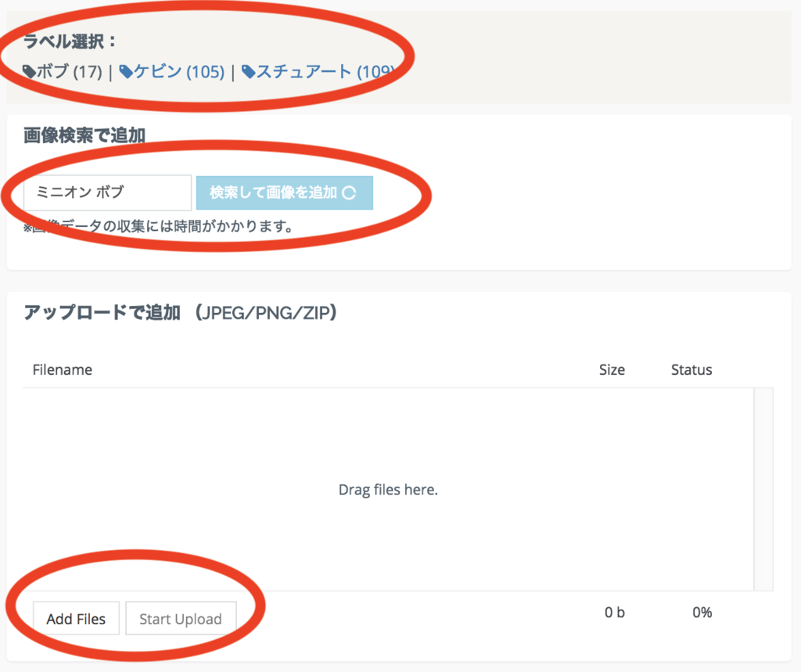Click the note about image collection taking time

pos(158,226)
